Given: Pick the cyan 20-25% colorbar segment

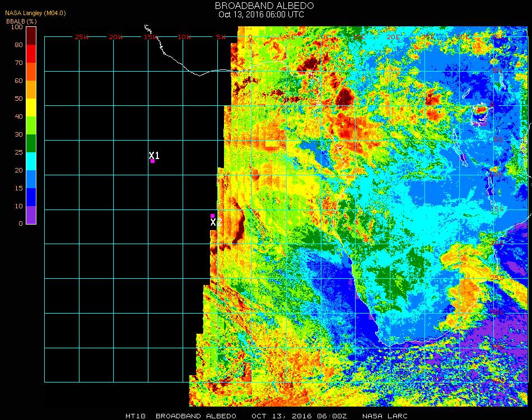Looking at the screenshot, I should tap(31, 161).
